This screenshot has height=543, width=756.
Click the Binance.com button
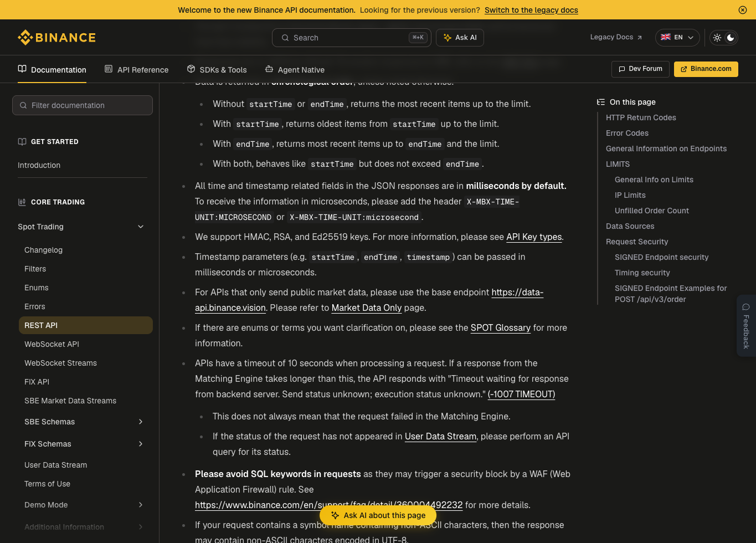point(706,69)
